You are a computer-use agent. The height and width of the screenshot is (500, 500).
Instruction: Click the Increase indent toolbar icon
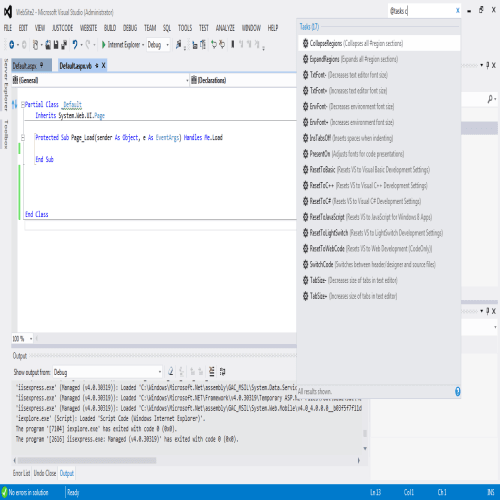[x=222, y=44]
